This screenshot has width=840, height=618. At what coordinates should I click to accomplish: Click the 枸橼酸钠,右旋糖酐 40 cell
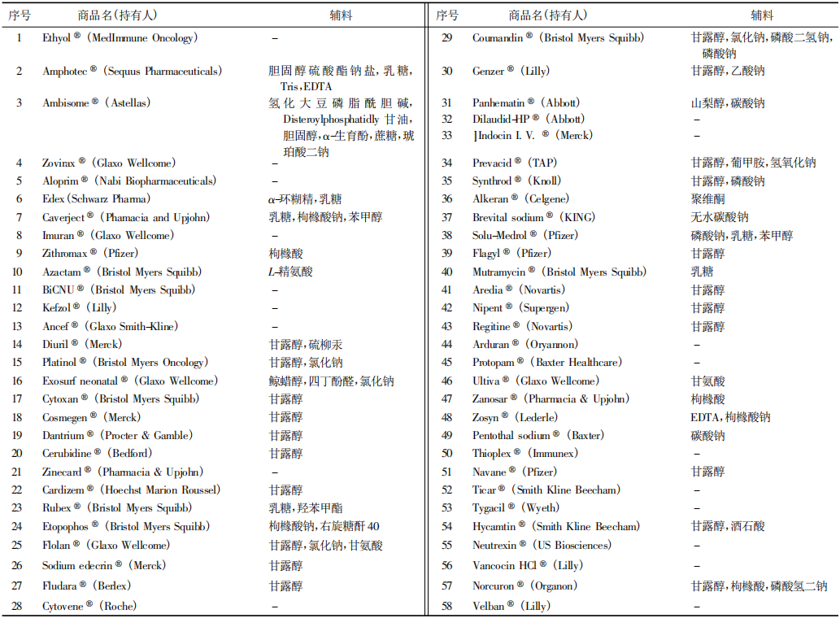coord(324,526)
